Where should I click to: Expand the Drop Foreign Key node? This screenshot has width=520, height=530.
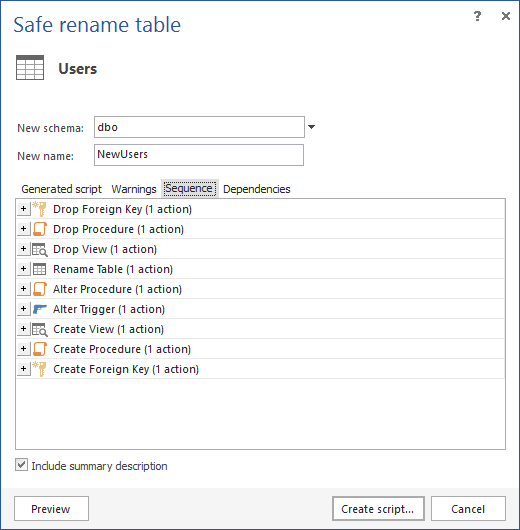(23, 209)
